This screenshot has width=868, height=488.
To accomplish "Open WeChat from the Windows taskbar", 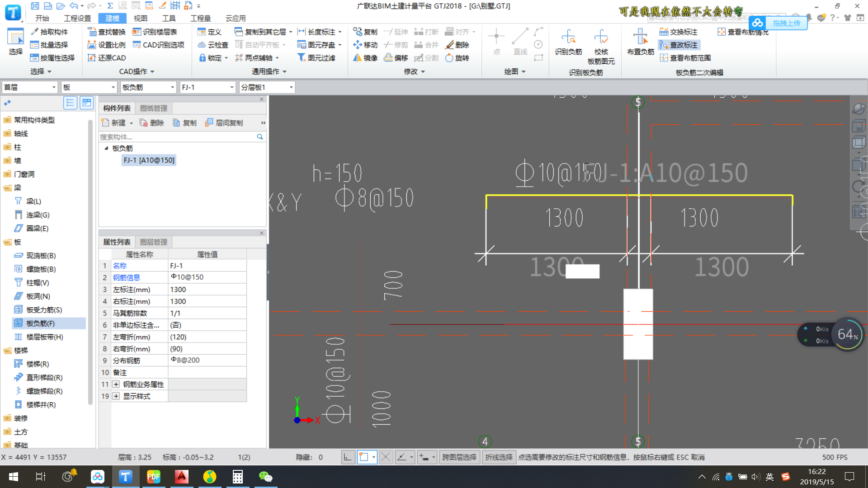I will [265, 477].
